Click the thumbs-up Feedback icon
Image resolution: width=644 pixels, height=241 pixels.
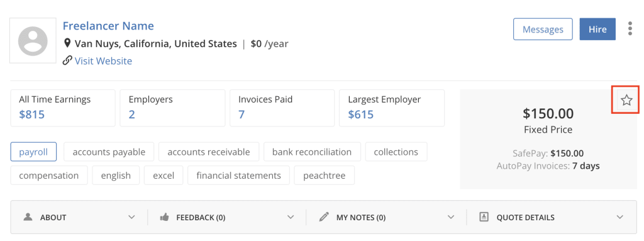164,217
